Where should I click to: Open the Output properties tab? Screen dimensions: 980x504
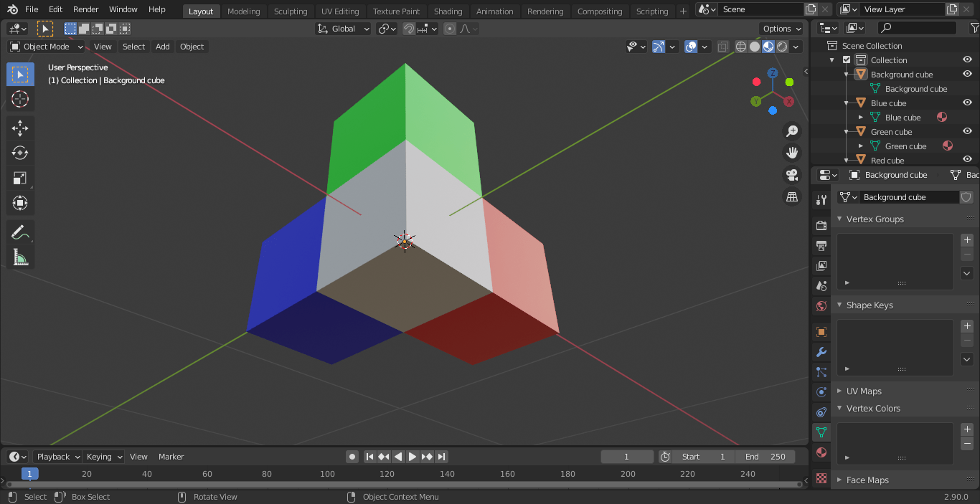(x=821, y=246)
